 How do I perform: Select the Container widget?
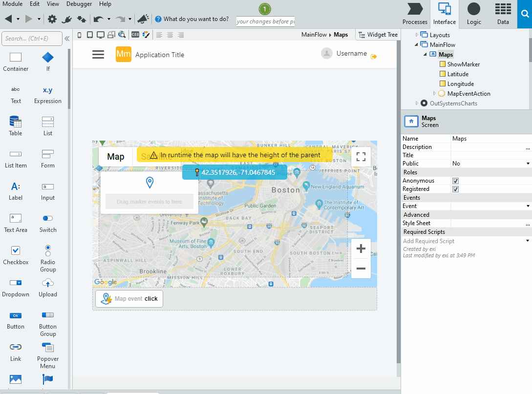(x=16, y=62)
